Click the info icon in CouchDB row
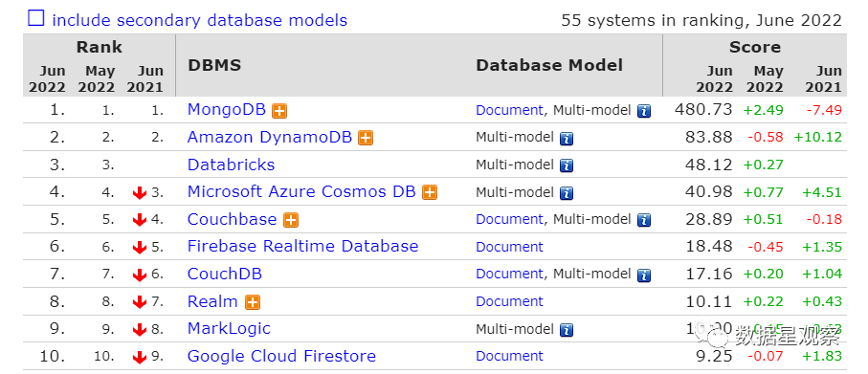This screenshot has height=374, width=868. coord(643,275)
